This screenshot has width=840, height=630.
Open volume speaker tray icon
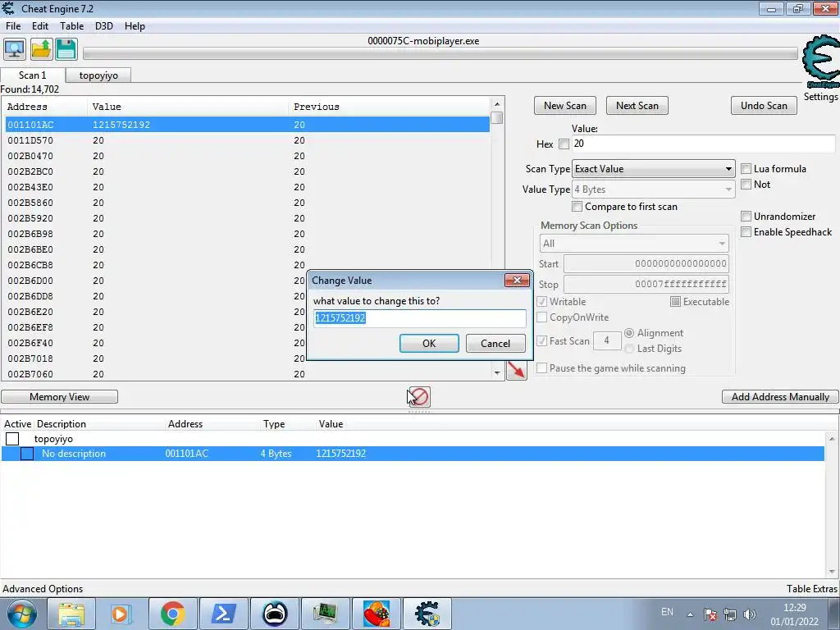click(x=750, y=614)
